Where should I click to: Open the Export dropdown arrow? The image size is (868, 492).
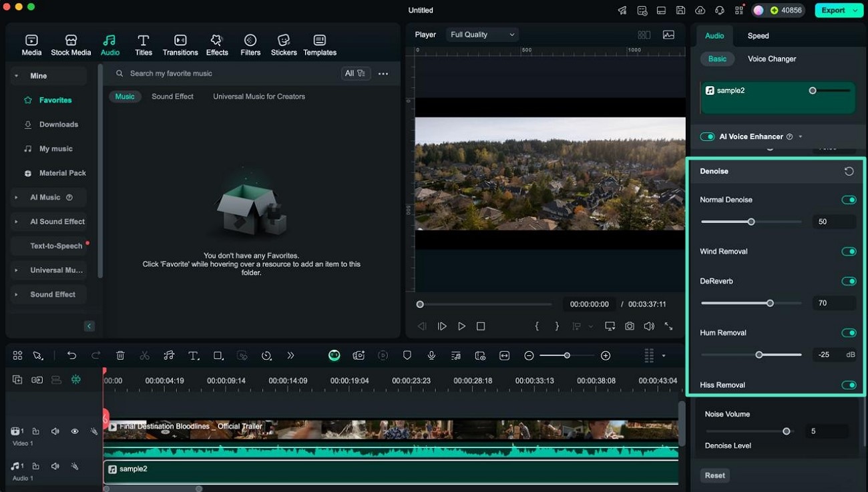coord(855,10)
